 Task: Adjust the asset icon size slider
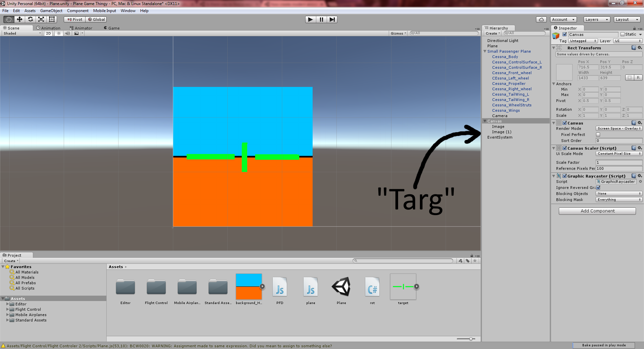point(471,339)
